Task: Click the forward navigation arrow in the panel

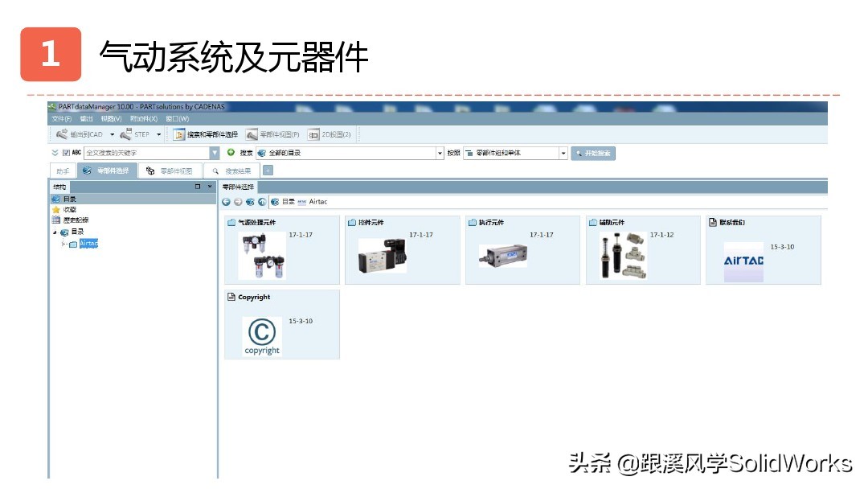Action: point(238,202)
